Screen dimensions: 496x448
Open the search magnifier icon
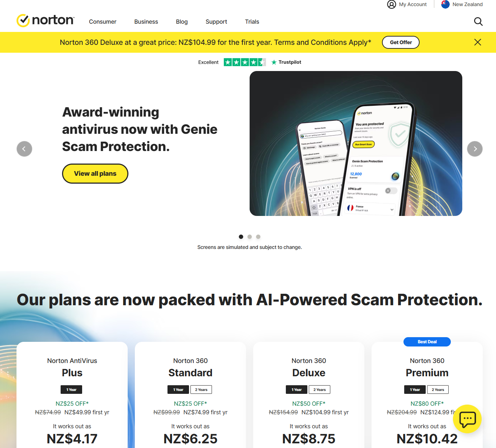tap(478, 22)
